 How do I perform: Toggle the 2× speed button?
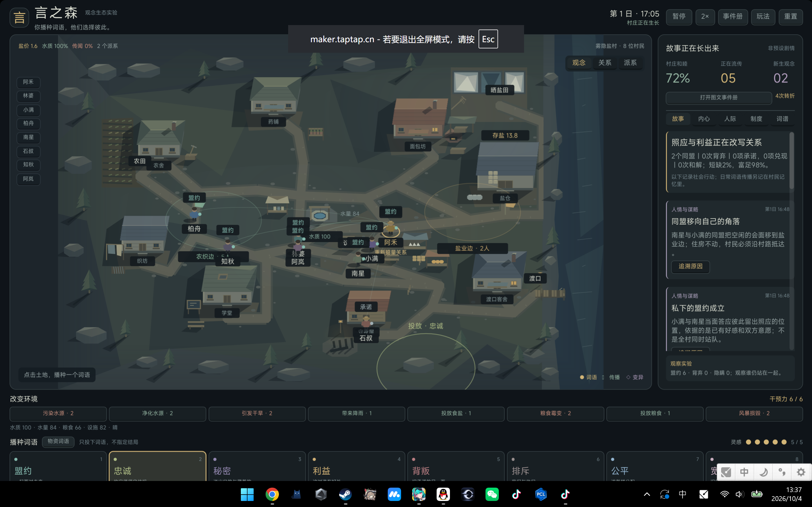pyautogui.click(x=705, y=16)
